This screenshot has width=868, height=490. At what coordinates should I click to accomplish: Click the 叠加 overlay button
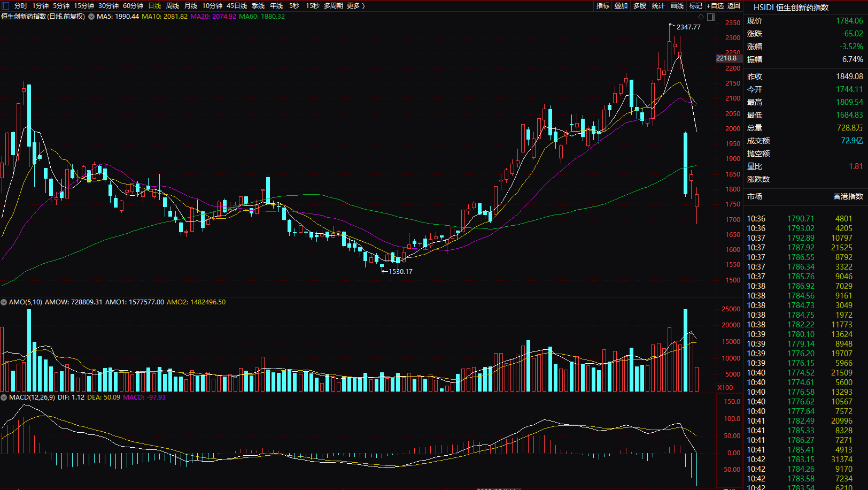pos(621,6)
